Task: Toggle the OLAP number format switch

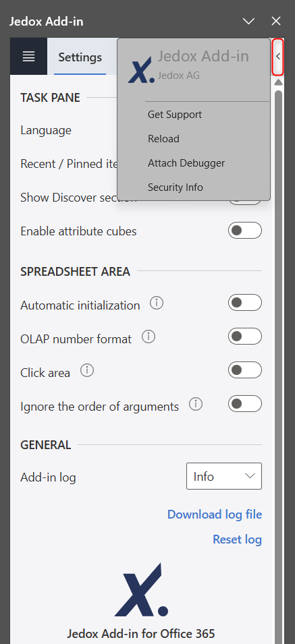Action: [245, 336]
